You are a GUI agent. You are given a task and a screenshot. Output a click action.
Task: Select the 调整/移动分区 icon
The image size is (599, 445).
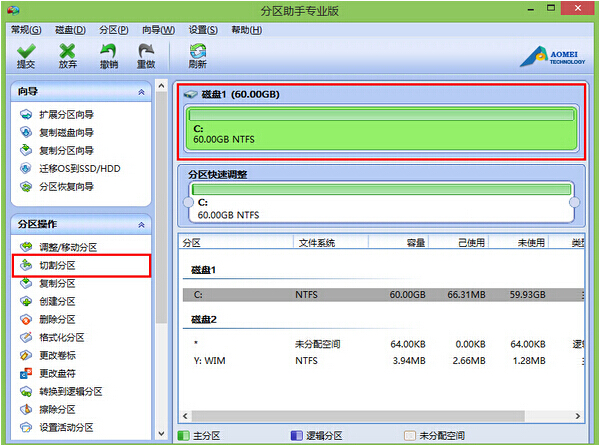26,247
